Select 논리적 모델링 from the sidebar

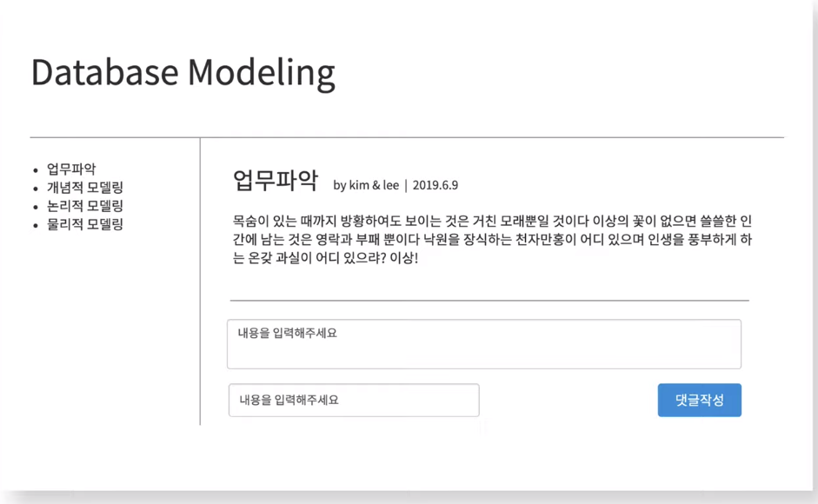(85, 206)
